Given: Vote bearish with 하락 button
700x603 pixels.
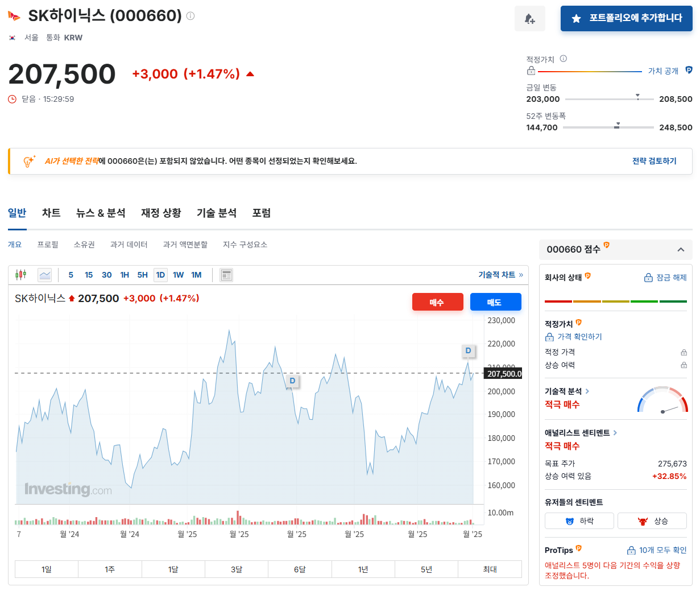Looking at the screenshot, I should coord(579,521).
